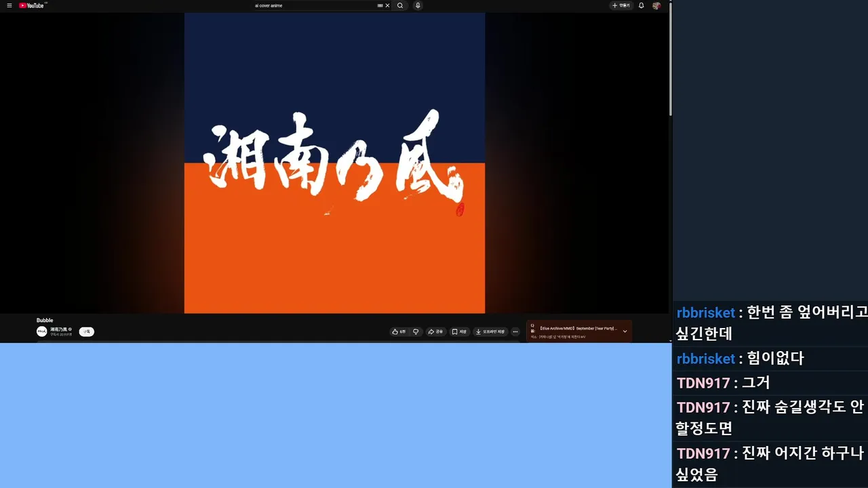Open the YouTube hamburger guide menu

coord(9,5)
